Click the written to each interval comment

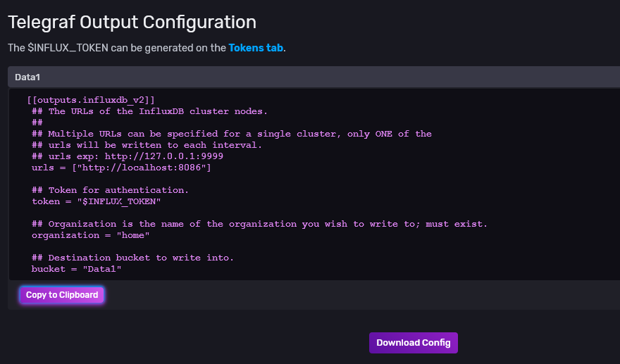coord(147,145)
